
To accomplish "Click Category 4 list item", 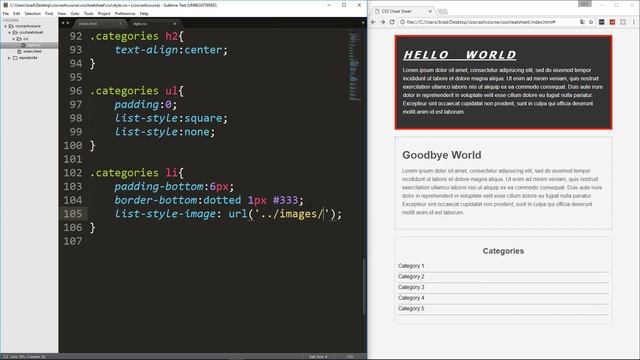I will click(411, 298).
